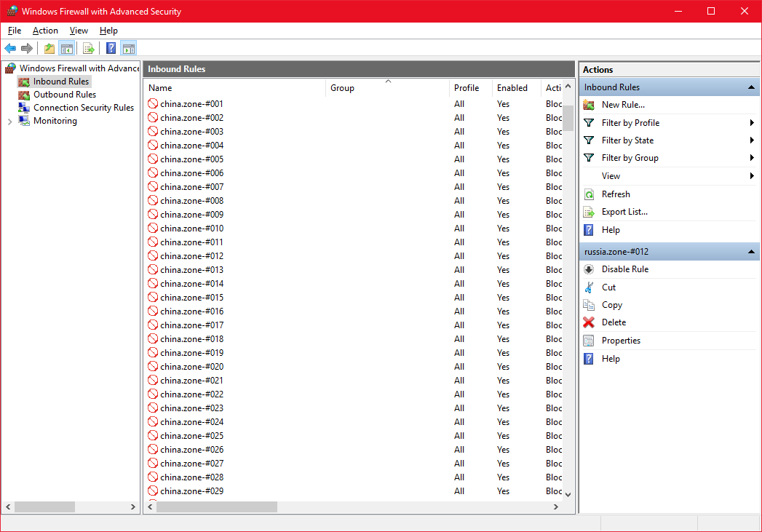This screenshot has width=762, height=532.
Task: Click the Export List toolbar icon
Action: click(89, 49)
